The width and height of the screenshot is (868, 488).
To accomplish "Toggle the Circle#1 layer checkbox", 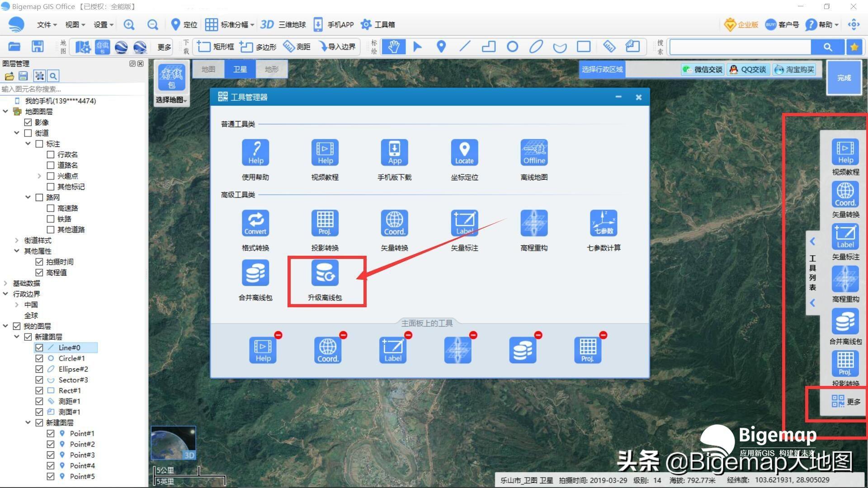I will tap(39, 358).
